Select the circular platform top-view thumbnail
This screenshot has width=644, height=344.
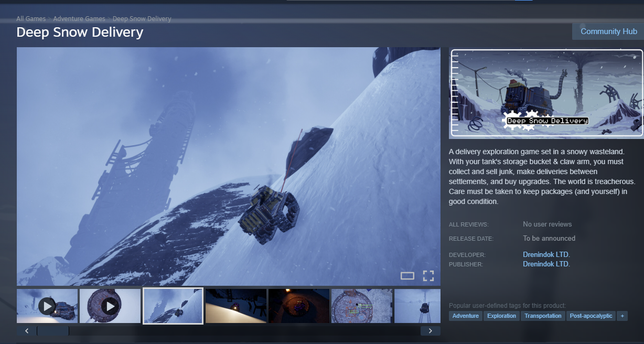(x=362, y=306)
